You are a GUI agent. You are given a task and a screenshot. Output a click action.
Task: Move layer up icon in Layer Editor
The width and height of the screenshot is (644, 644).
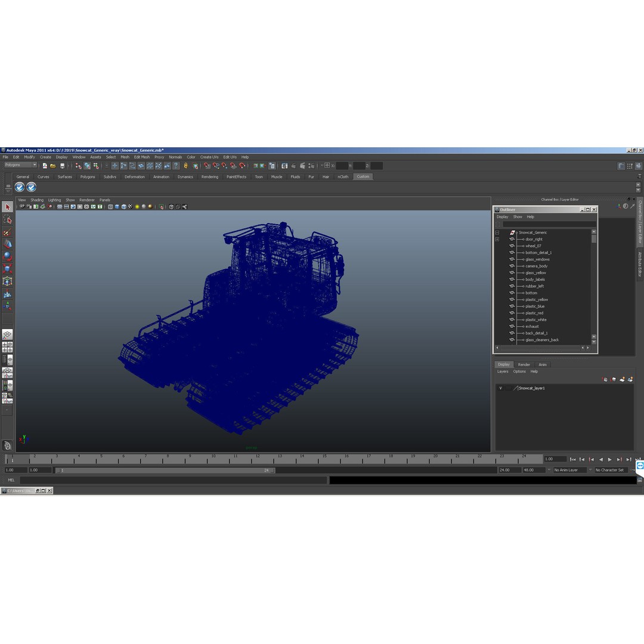[605, 379]
